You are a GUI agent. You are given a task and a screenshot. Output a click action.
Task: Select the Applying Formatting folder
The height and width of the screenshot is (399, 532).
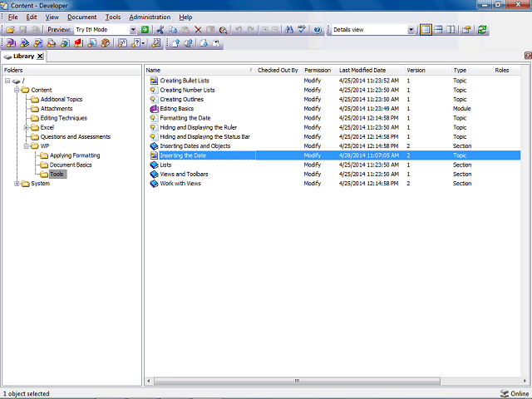click(x=75, y=155)
